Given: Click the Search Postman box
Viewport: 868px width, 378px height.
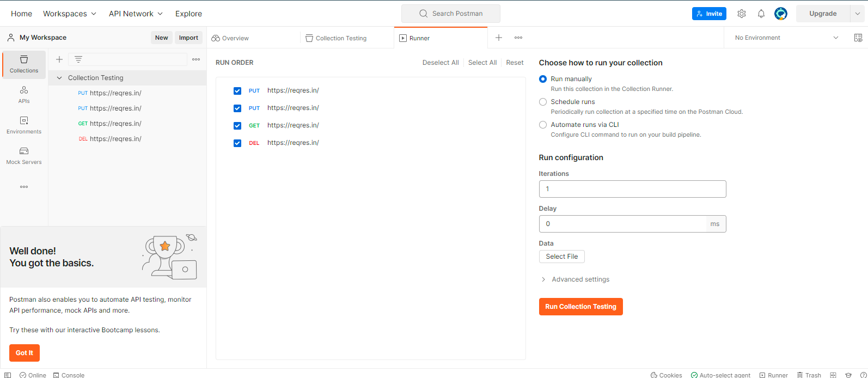Looking at the screenshot, I should 451,14.
